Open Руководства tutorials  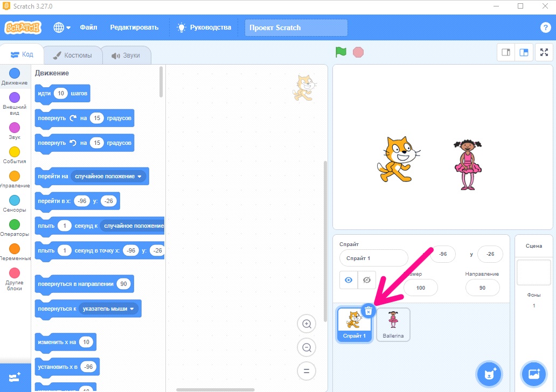pyautogui.click(x=204, y=27)
